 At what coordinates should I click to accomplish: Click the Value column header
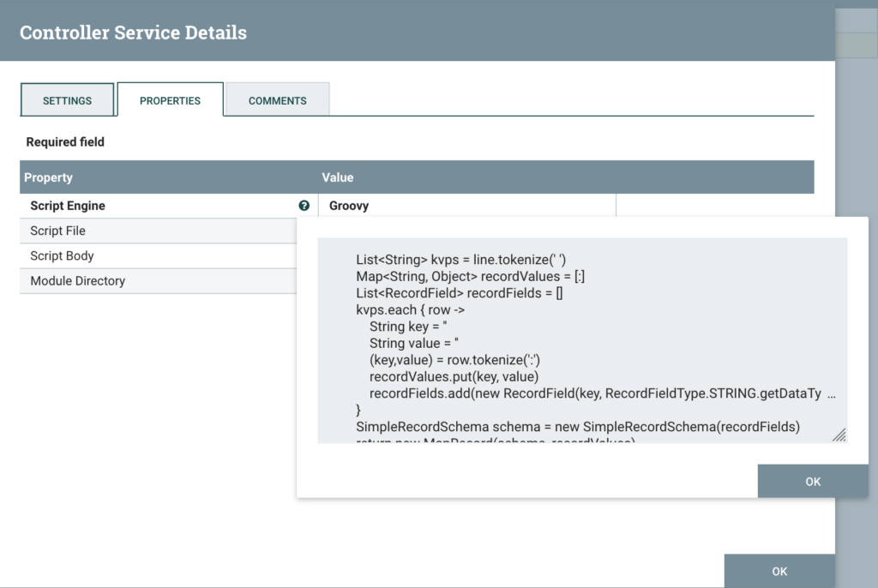click(338, 177)
